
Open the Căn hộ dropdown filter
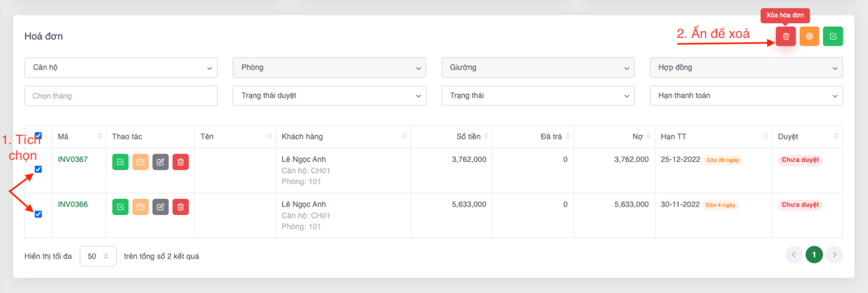(121, 68)
